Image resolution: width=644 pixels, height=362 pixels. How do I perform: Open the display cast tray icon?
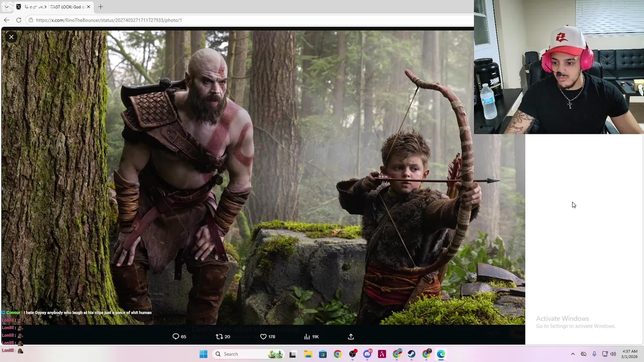(605, 354)
